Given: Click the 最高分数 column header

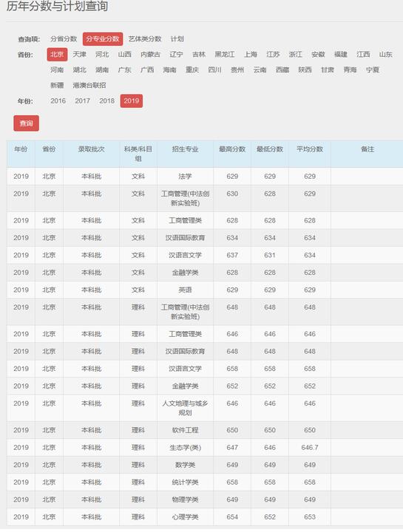Looking at the screenshot, I should [232, 149].
